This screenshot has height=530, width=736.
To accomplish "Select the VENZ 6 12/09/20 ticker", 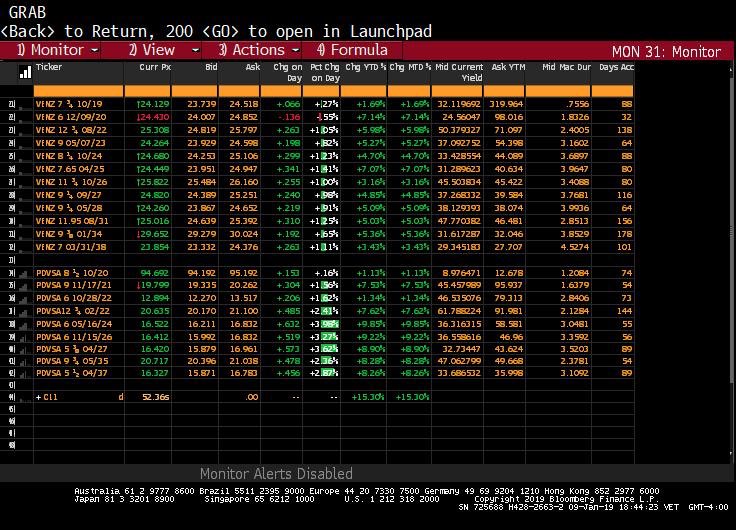I will [x=71, y=117].
